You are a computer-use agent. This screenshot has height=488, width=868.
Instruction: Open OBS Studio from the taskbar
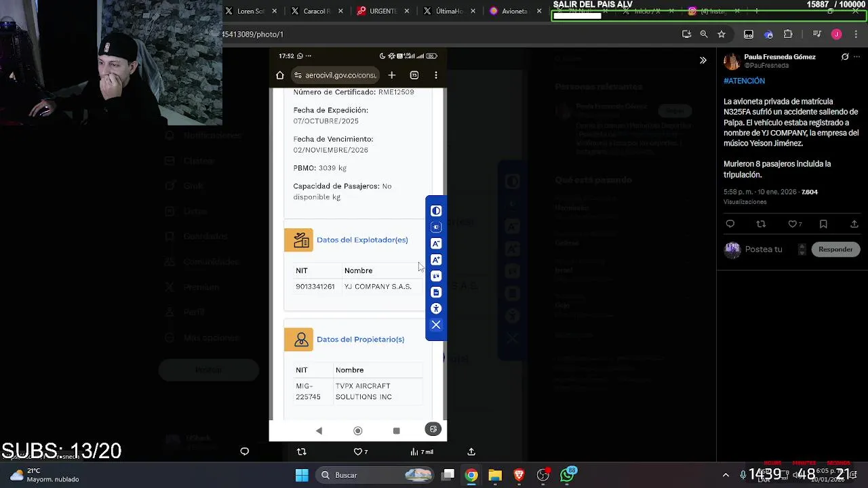pos(543,475)
